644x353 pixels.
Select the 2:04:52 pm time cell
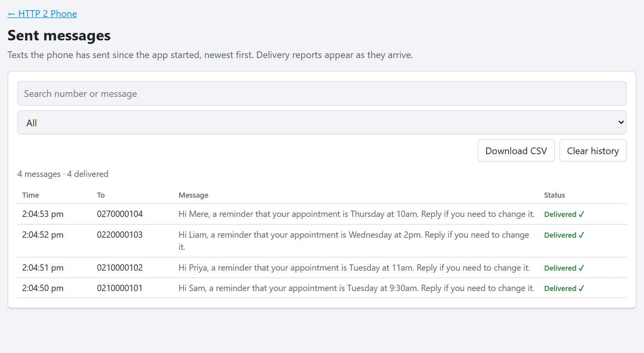[x=43, y=235]
